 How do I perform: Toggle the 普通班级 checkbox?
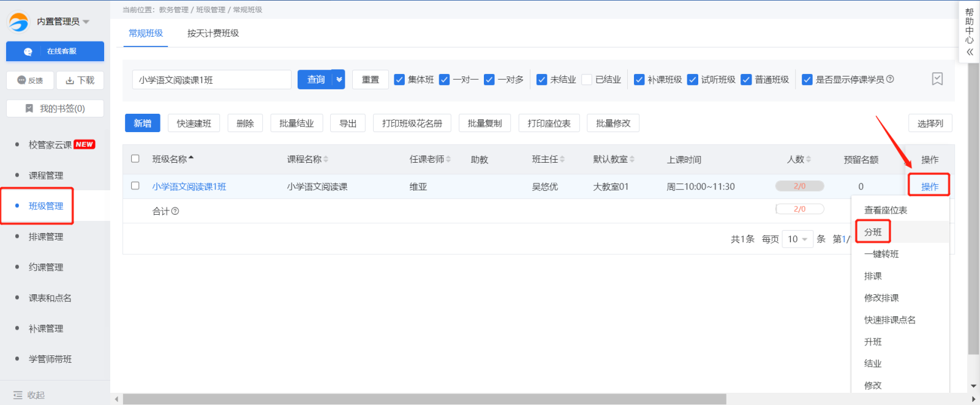[747, 80]
